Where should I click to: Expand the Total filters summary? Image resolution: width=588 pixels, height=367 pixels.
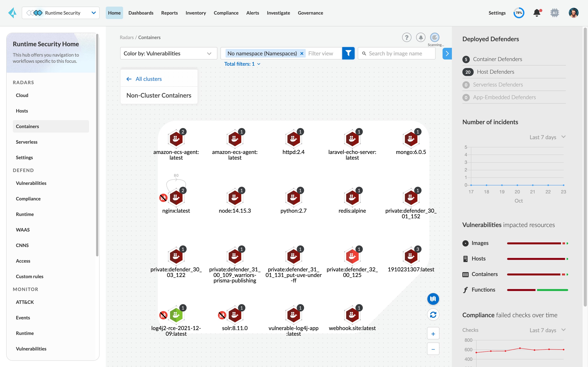click(x=242, y=64)
